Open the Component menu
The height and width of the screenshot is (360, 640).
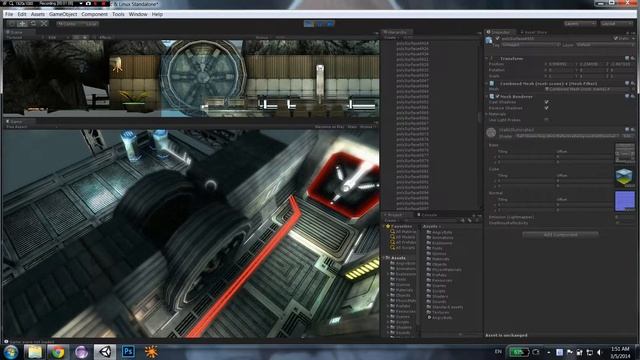point(94,14)
